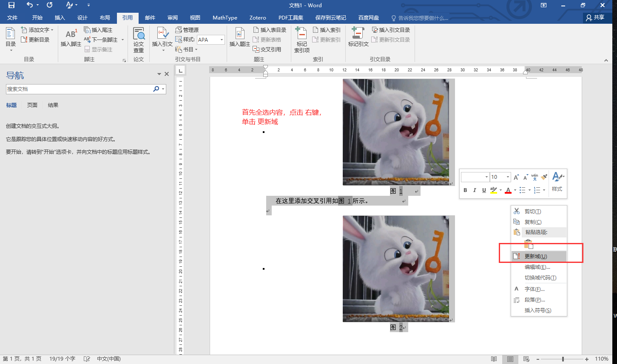Screen dimensions: 617x364
Task: Open the 样式 citation style APA dropdown
Action: point(222,40)
